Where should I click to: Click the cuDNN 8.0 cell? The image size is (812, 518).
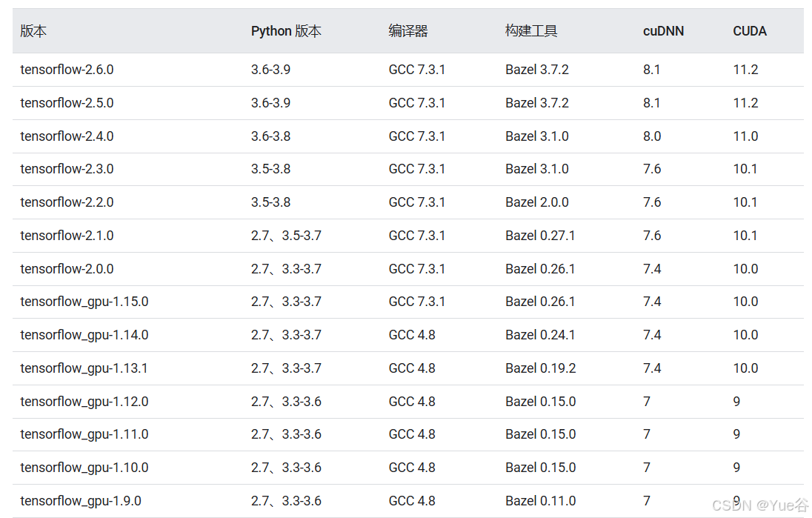652,136
